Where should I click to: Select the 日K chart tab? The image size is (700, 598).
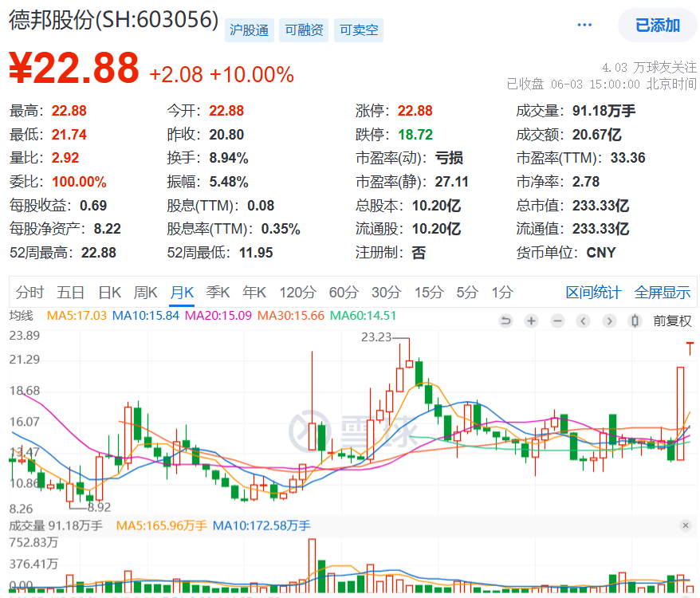tap(110, 292)
